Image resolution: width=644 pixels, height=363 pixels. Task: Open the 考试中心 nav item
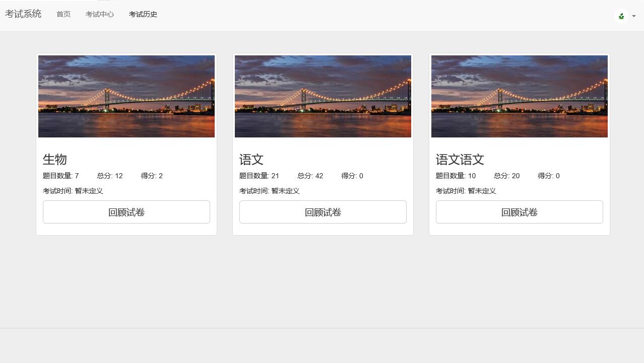click(100, 14)
